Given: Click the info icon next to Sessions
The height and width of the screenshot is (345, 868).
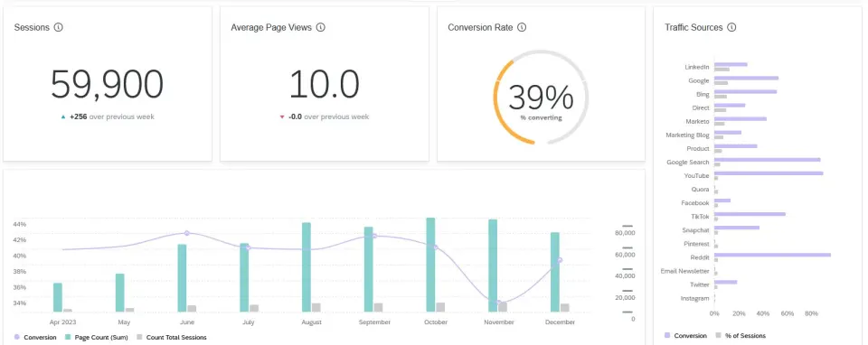Looking at the screenshot, I should 58,27.
